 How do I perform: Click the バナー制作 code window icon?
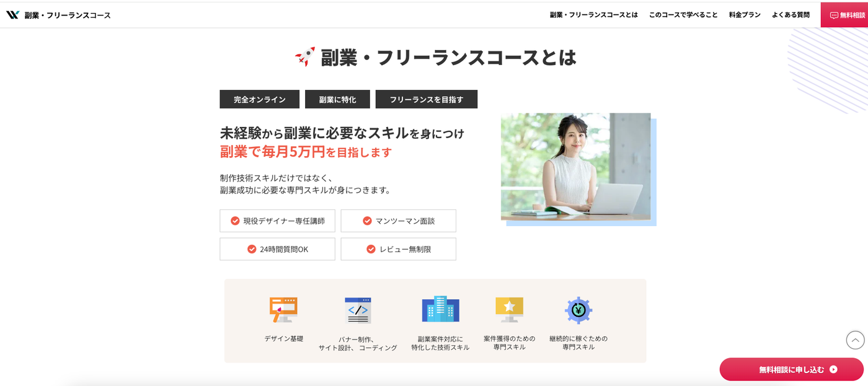[x=358, y=310]
